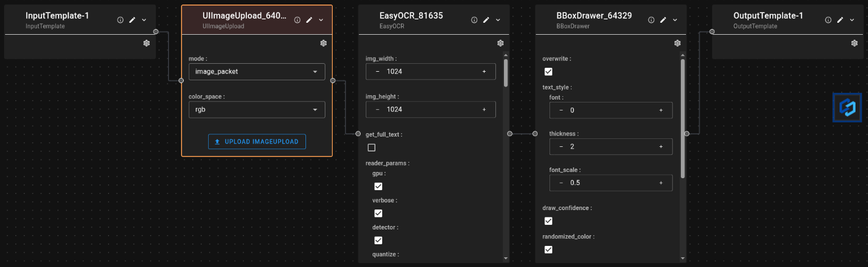This screenshot has height=267, width=868.
Task: Click the EasyOCR node scrollbar thumb
Action: point(506,72)
